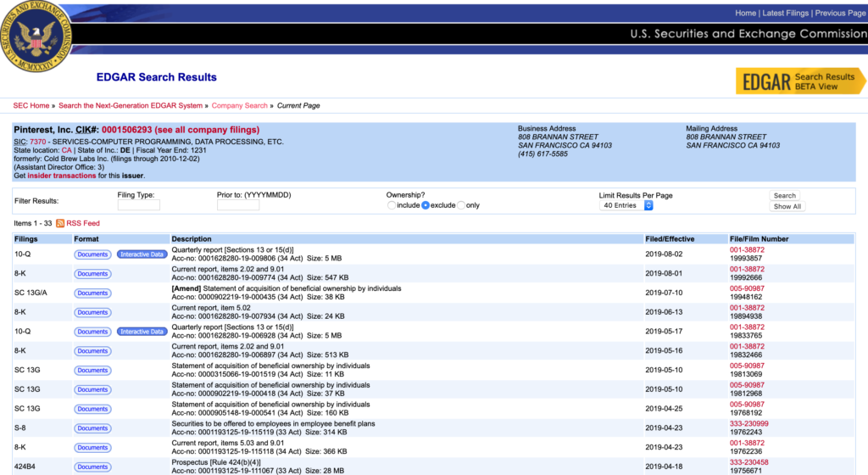Viewport: 868px width, 475px height.
Task: Open file number 333-230999 for S-8 filing
Action: pyautogui.click(x=749, y=424)
